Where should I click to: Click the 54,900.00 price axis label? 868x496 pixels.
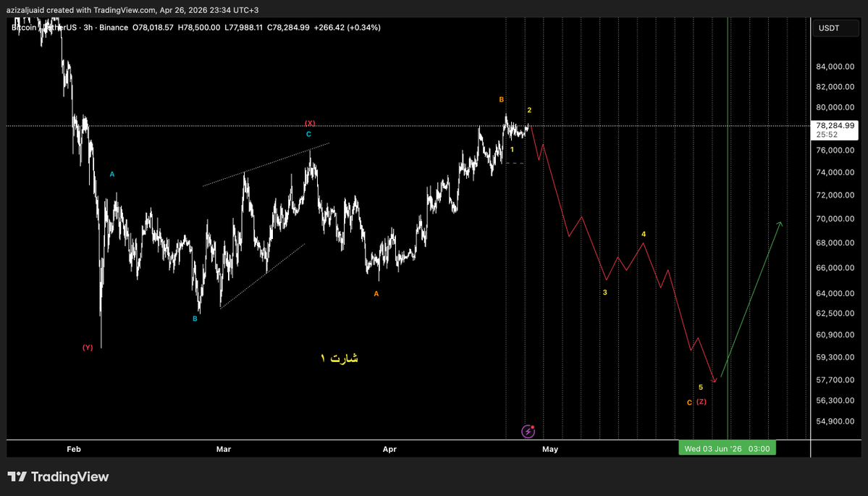835,421
